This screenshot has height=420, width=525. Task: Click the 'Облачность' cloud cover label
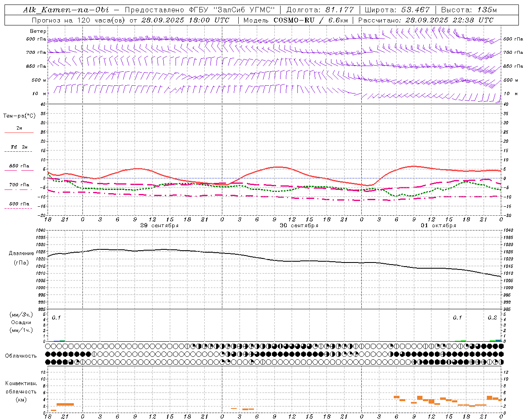click(21, 356)
